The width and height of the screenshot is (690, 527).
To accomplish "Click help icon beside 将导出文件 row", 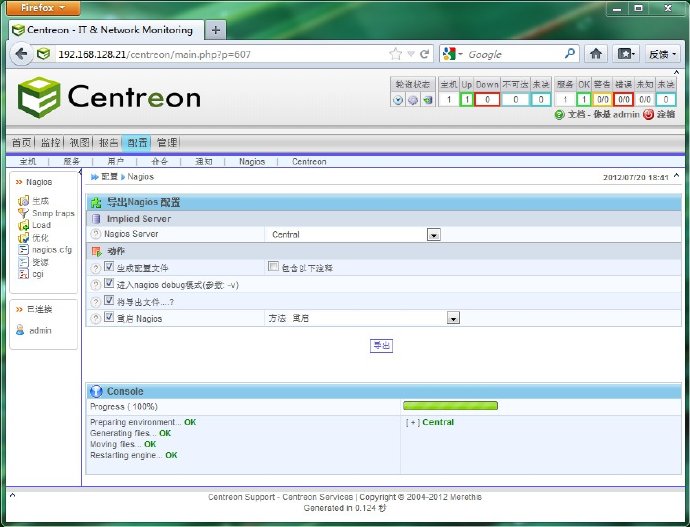I will [x=95, y=302].
